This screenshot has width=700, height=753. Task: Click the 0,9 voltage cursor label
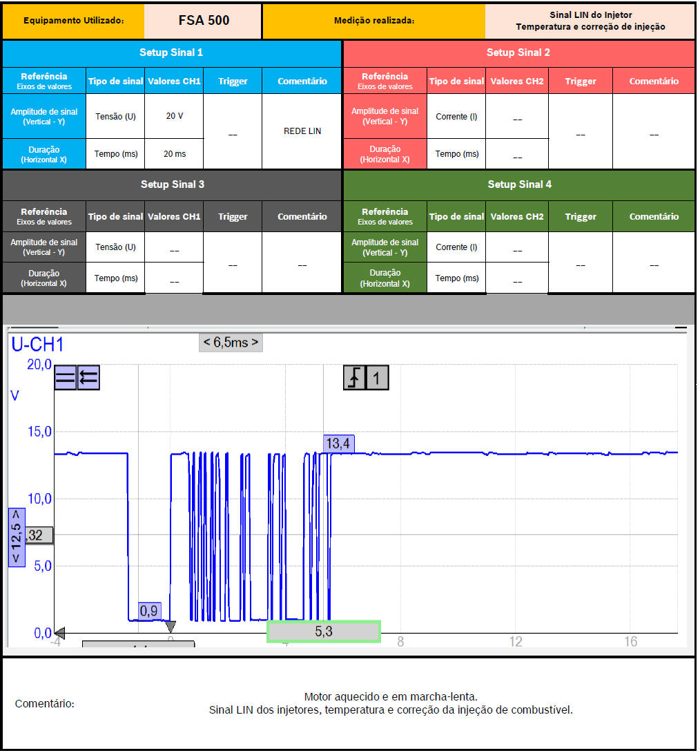(149, 611)
